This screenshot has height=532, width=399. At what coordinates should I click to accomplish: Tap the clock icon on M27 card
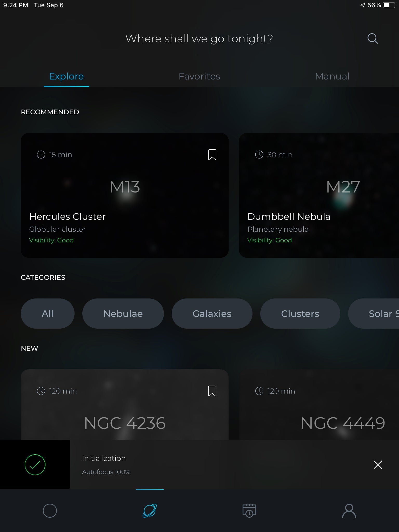click(259, 155)
